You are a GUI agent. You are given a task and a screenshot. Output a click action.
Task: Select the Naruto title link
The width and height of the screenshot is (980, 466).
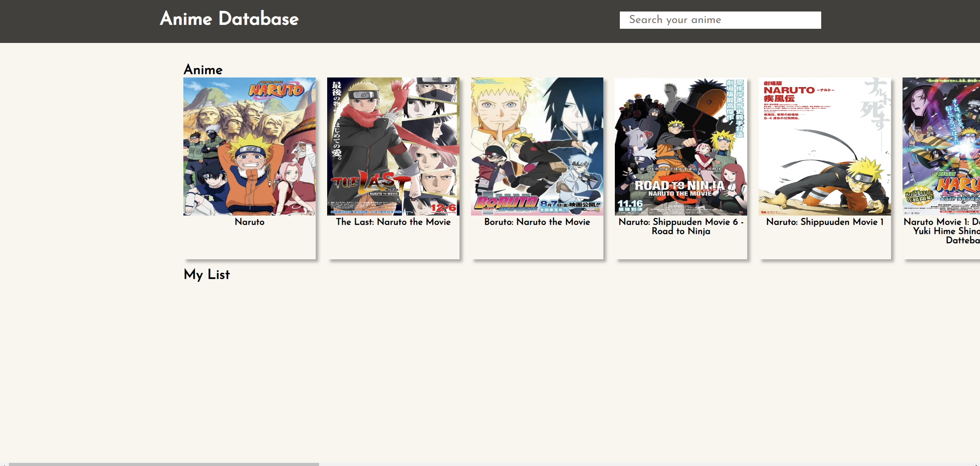click(249, 222)
